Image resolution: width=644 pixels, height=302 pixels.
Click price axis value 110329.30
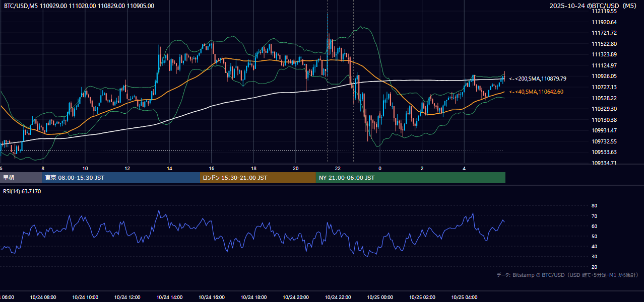pyautogui.click(x=604, y=109)
